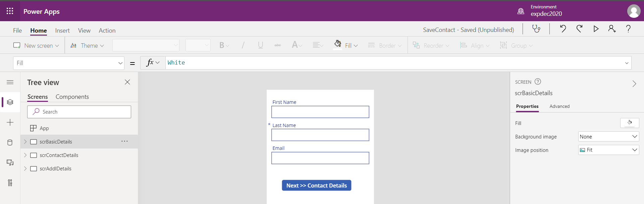This screenshot has height=204, width=644.
Task: Click the Next >> Contact Details button
Action: click(x=317, y=186)
